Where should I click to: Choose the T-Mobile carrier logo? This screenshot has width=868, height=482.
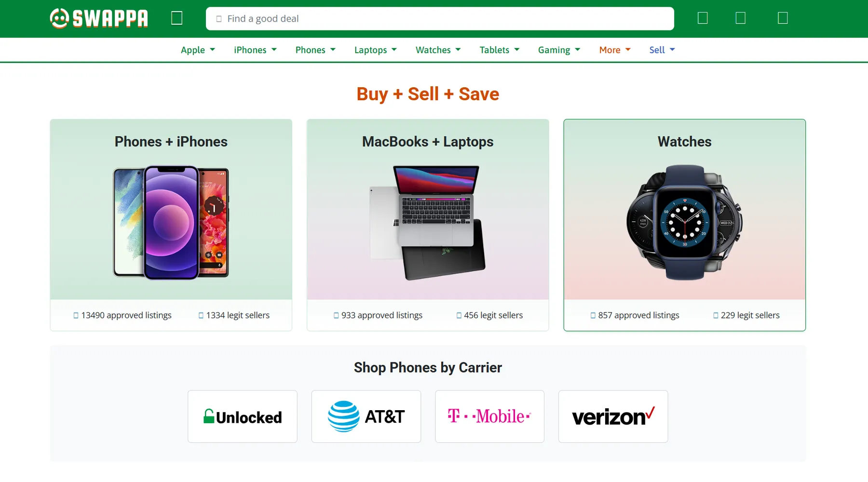point(489,416)
